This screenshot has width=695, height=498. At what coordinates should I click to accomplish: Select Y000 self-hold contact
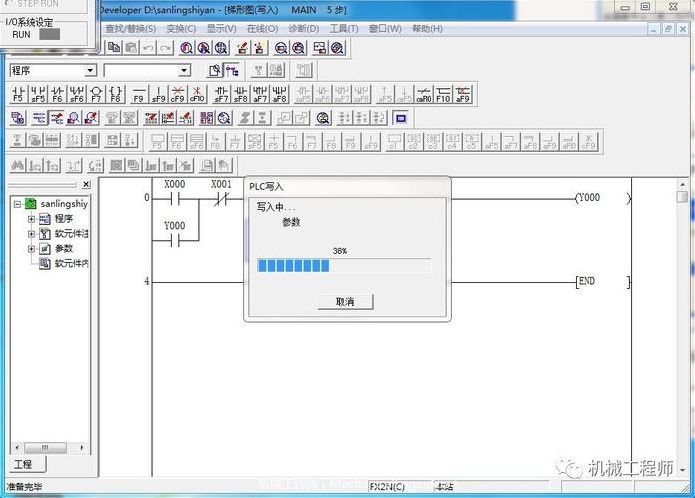[175, 241]
